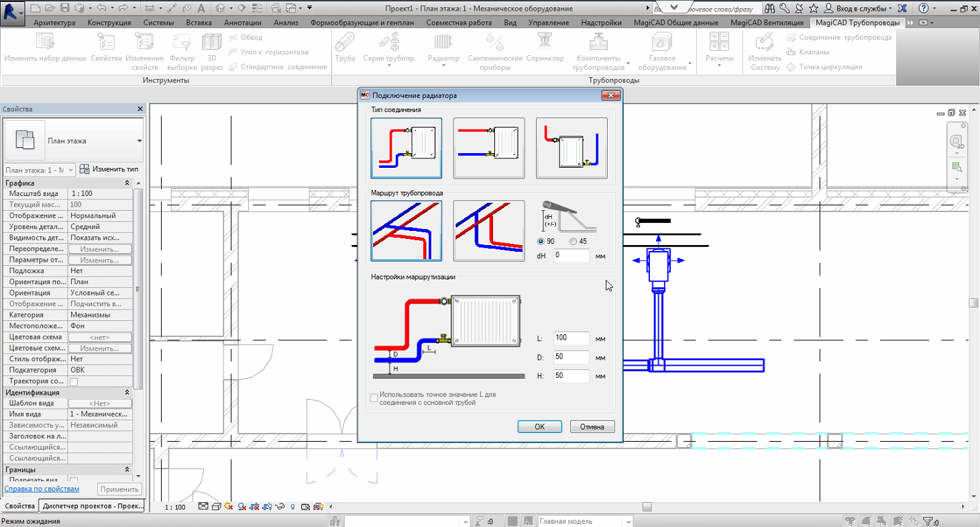980x527 pixels.
Task: Click the detail level icon in view control bar
Action: pyautogui.click(x=203, y=507)
